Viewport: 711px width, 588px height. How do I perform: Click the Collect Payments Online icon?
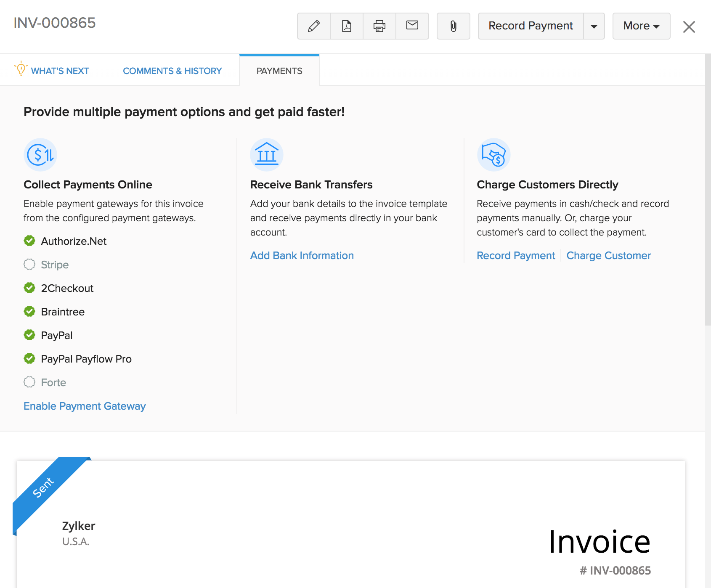coord(40,155)
